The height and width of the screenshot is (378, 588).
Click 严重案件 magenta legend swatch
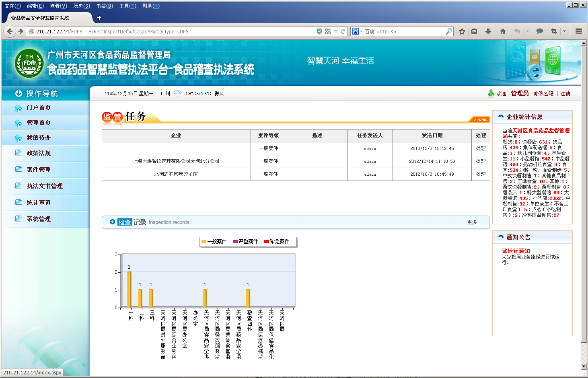pos(235,242)
